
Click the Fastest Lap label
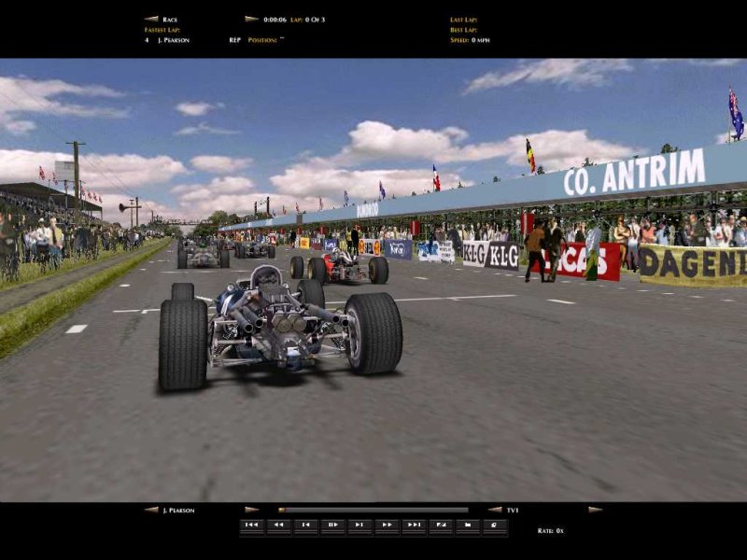tap(162, 30)
